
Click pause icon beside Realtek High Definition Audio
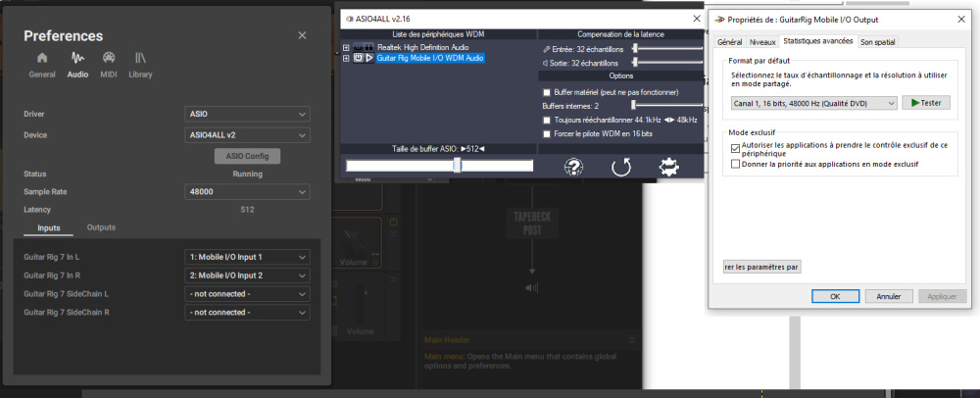[x=368, y=47]
